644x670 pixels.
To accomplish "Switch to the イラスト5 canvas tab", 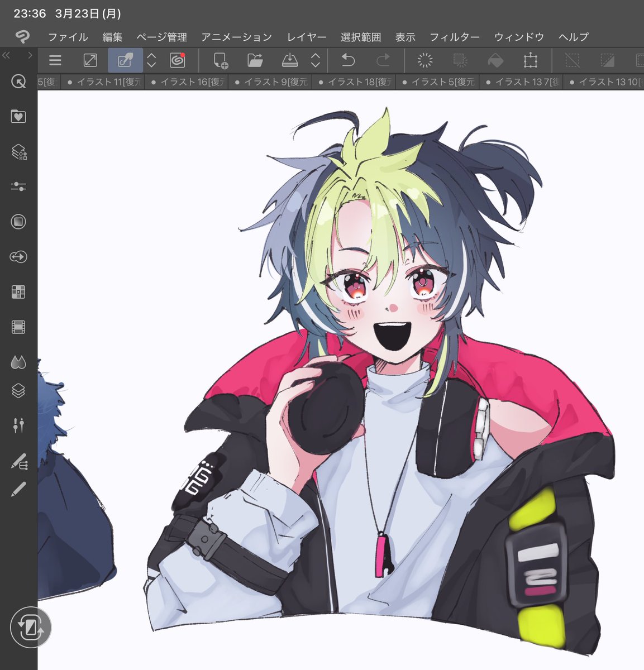I will 438,82.
